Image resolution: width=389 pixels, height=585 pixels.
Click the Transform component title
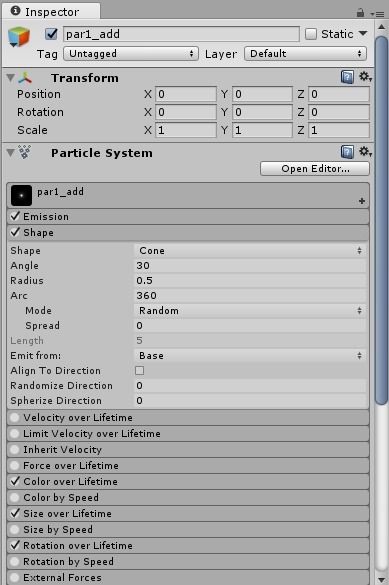click(85, 78)
